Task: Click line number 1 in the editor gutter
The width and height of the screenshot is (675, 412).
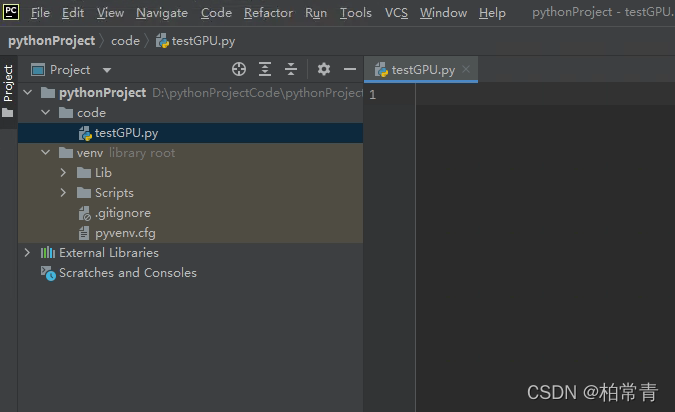Action: [372, 95]
